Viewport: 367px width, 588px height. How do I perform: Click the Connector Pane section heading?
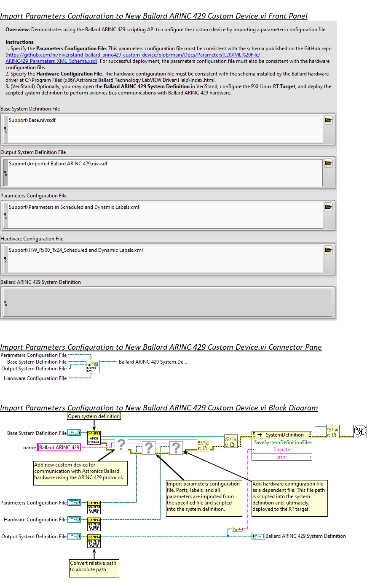click(161, 347)
